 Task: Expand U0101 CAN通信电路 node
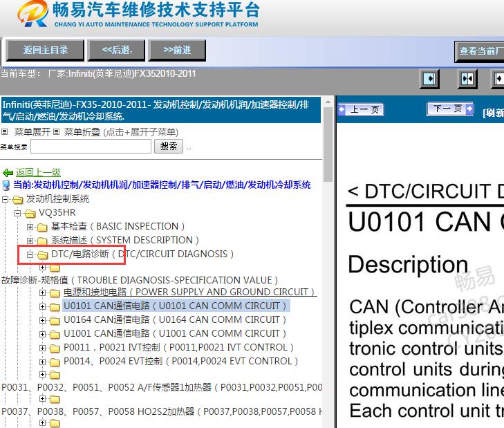click(x=42, y=306)
